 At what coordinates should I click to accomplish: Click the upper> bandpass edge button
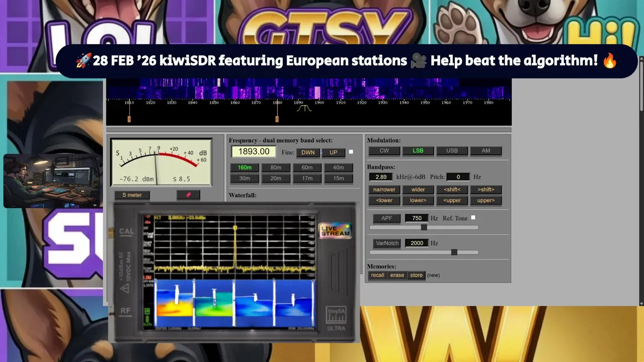(486, 200)
